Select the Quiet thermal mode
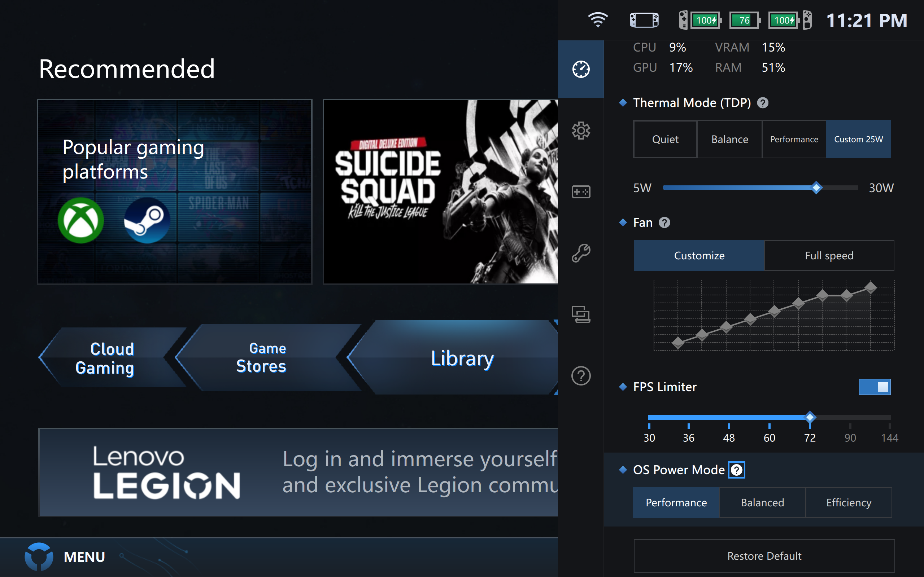924x577 pixels. point(665,139)
